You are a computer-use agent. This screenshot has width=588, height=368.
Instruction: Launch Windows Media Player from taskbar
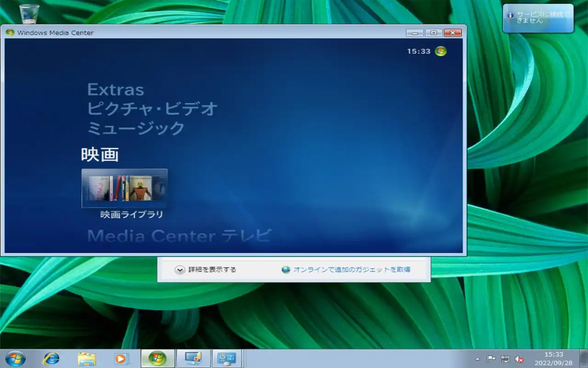[121, 359]
